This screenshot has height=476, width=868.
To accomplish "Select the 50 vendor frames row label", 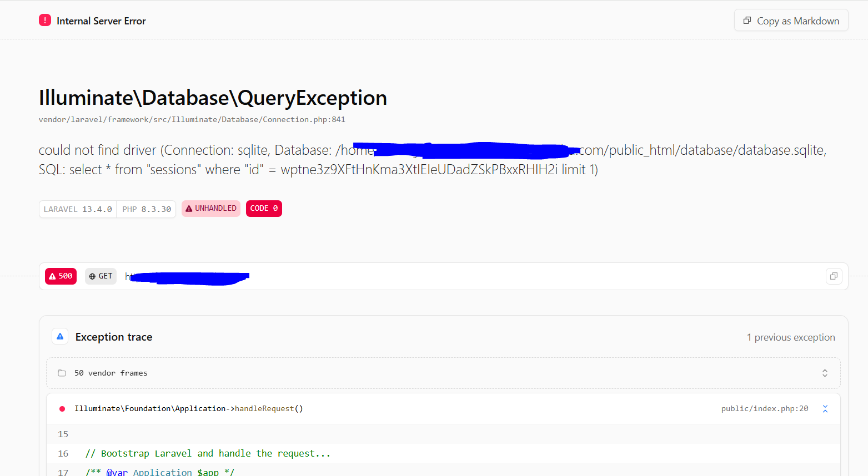I will click(x=111, y=373).
